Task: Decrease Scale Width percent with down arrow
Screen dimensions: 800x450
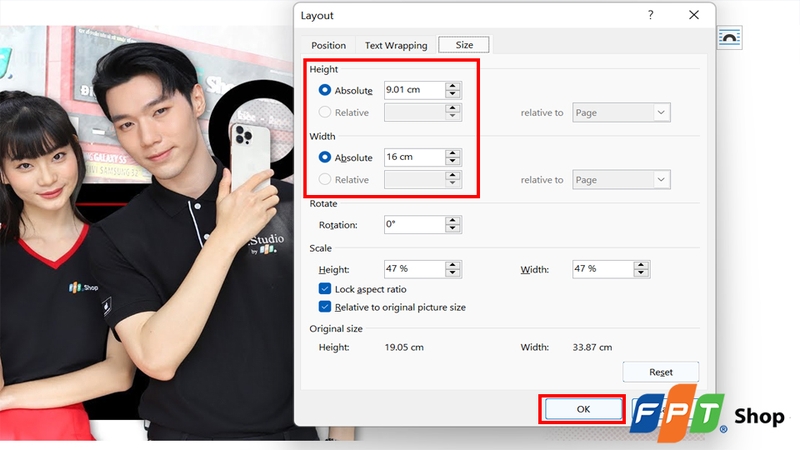Action: (x=641, y=273)
